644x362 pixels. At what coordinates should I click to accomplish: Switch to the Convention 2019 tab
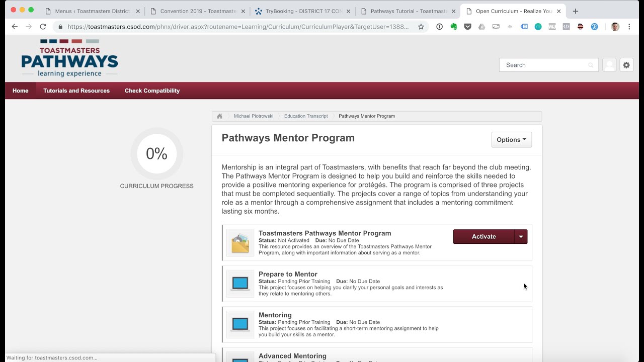[198, 11]
